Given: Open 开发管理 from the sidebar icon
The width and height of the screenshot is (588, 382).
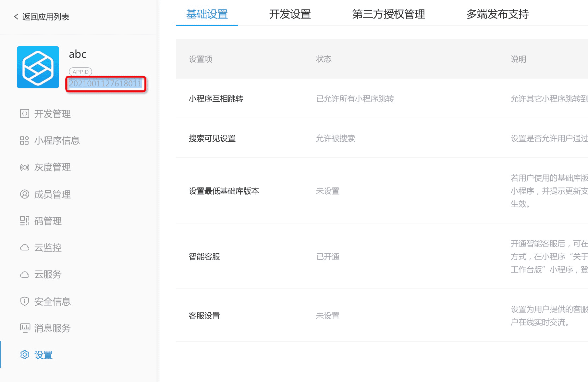Looking at the screenshot, I should 24,114.
